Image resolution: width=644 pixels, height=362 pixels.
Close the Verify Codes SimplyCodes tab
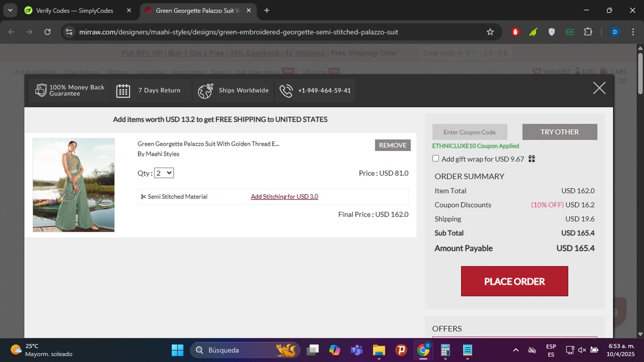click(x=129, y=10)
